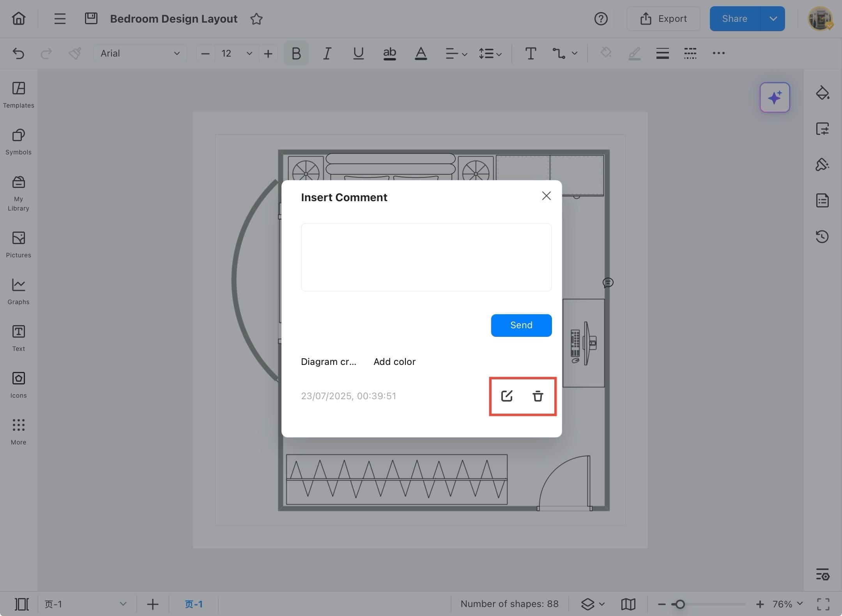Image resolution: width=842 pixels, height=616 pixels.
Task: Toggle bold text formatting
Action: (295, 53)
